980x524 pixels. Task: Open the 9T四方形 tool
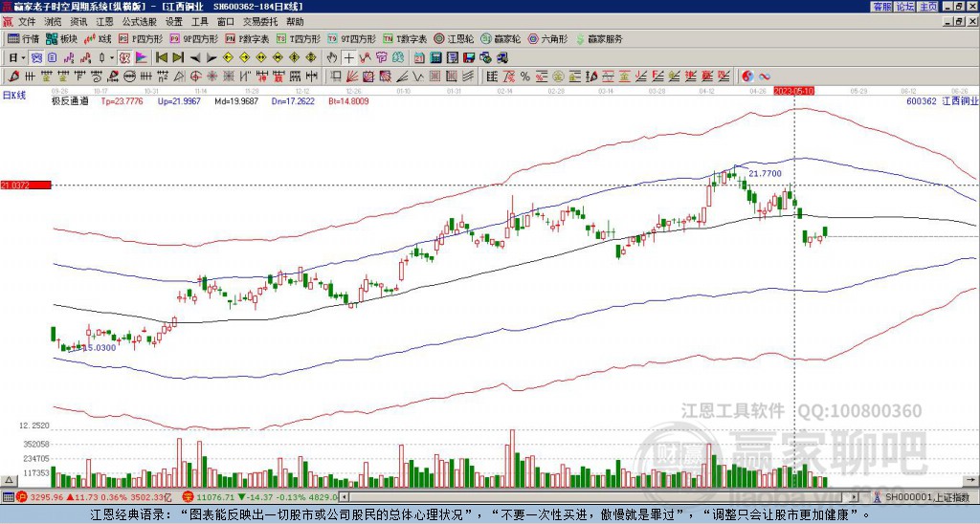click(x=351, y=38)
